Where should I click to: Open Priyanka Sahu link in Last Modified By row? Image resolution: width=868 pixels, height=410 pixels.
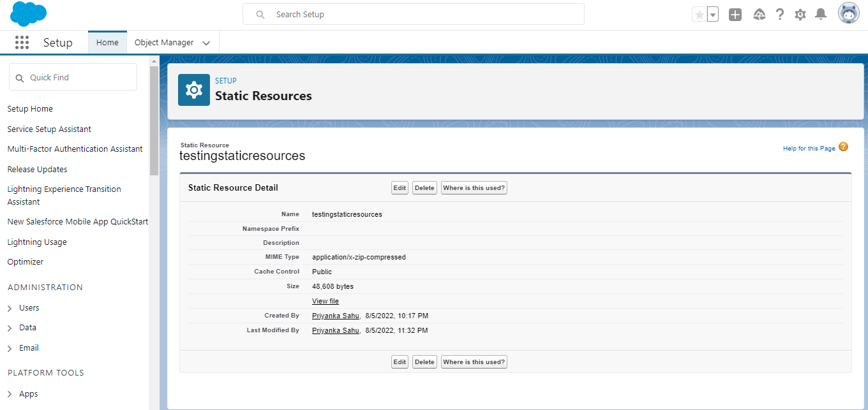pyautogui.click(x=336, y=330)
